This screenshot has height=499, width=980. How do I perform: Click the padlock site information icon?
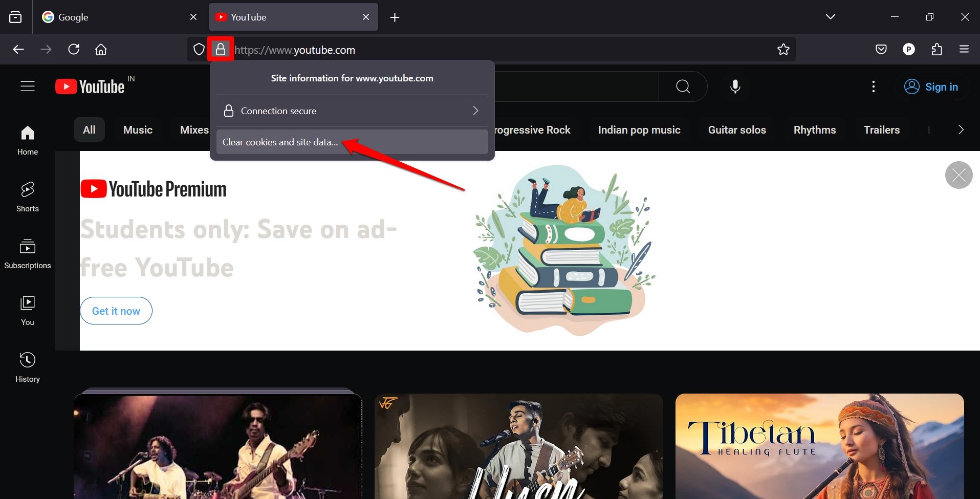pyautogui.click(x=221, y=49)
